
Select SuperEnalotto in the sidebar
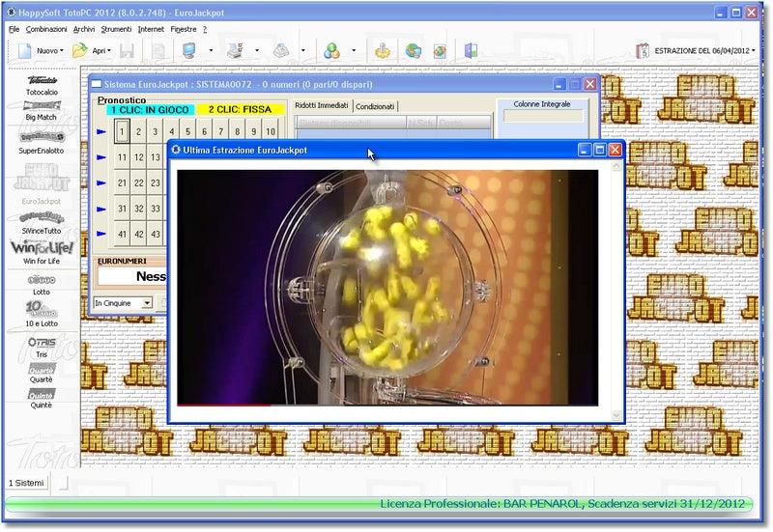click(x=42, y=143)
